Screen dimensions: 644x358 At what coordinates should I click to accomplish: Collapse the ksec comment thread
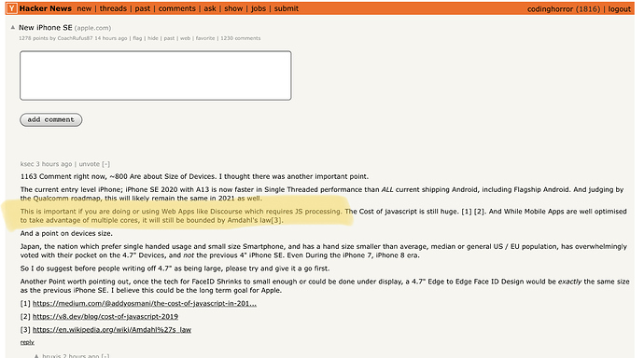tap(106, 164)
